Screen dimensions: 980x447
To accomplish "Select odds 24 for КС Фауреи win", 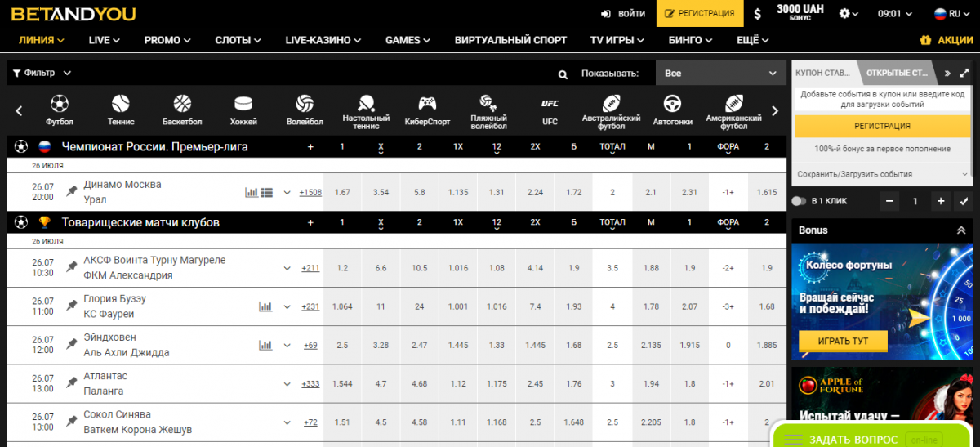I will [x=420, y=306].
